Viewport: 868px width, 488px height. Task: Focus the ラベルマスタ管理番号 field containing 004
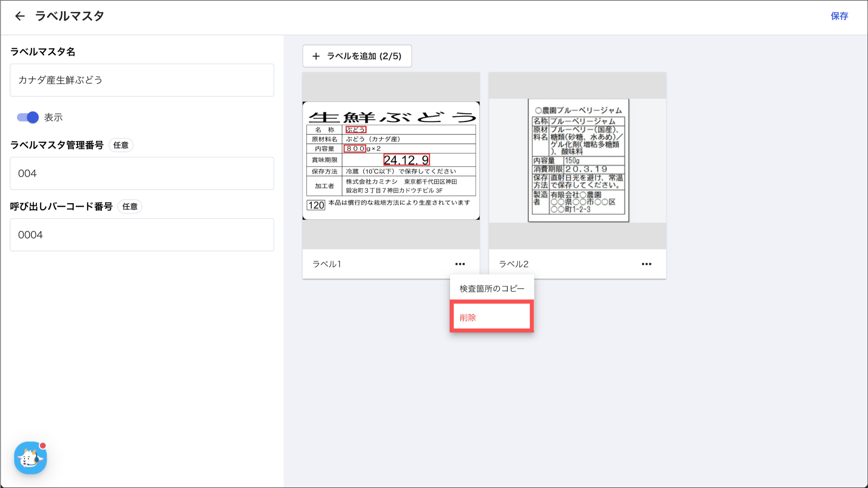pyautogui.click(x=142, y=173)
